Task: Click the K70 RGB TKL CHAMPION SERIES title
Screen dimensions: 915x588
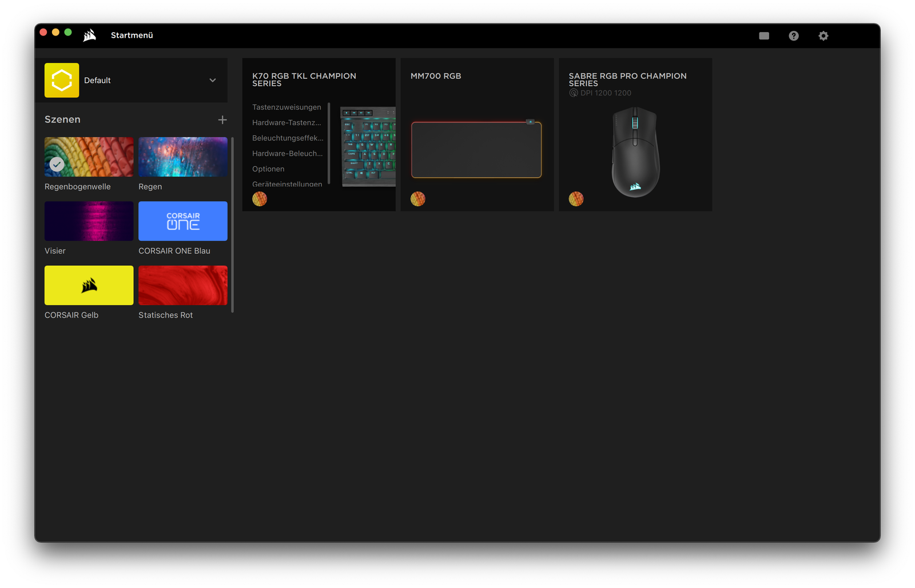Action: click(304, 80)
